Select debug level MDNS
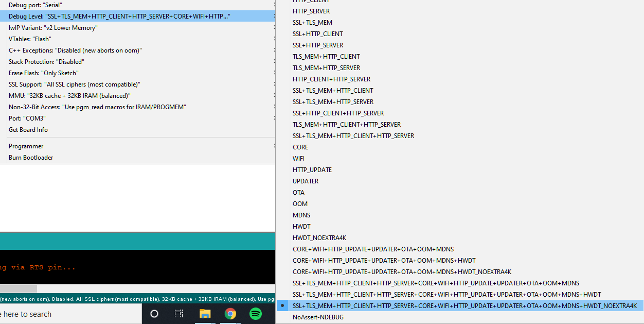The width and height of the screenshot is (644, 324). tap(460, 215)
